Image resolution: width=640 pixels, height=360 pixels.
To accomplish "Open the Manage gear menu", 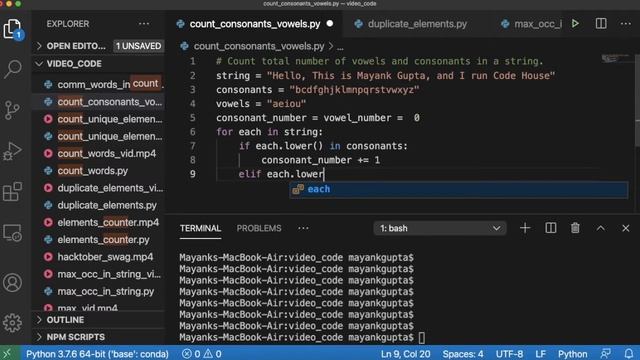I will [x=12, y=323].
